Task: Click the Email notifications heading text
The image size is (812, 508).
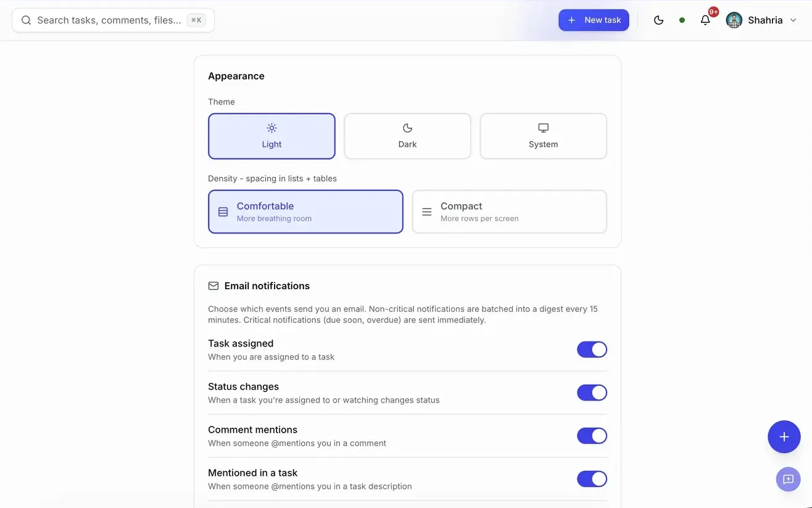Action: click(x=267, y=286)
